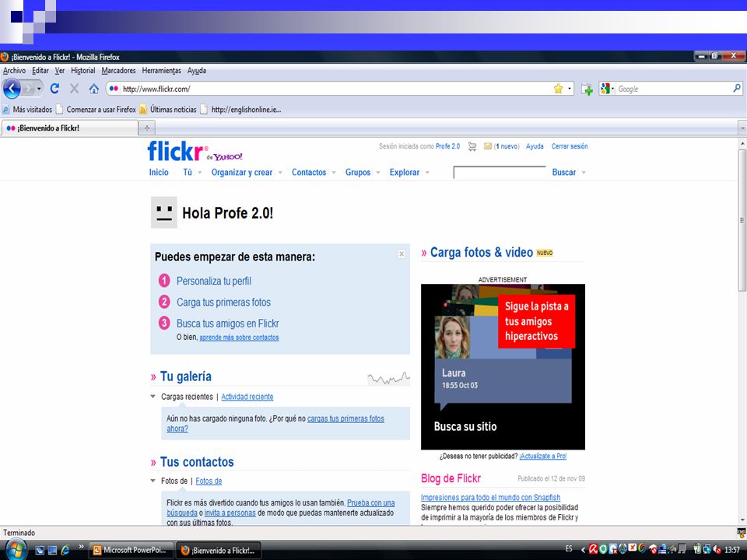Open the Marcadores menu
The width and height of the screenshot is (747, 560).
coord(118,71)
